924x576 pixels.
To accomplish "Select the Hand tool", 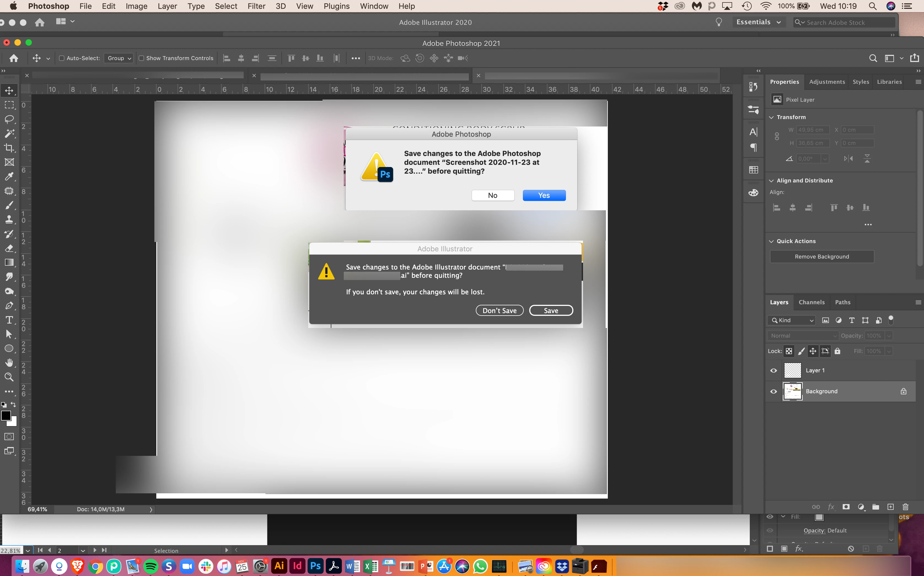I will click(9, 363).
